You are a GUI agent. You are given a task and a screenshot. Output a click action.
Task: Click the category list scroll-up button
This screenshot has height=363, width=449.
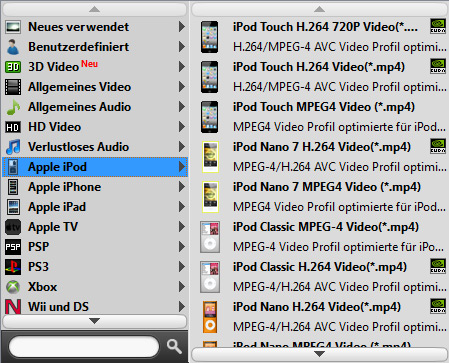[95, 9]
